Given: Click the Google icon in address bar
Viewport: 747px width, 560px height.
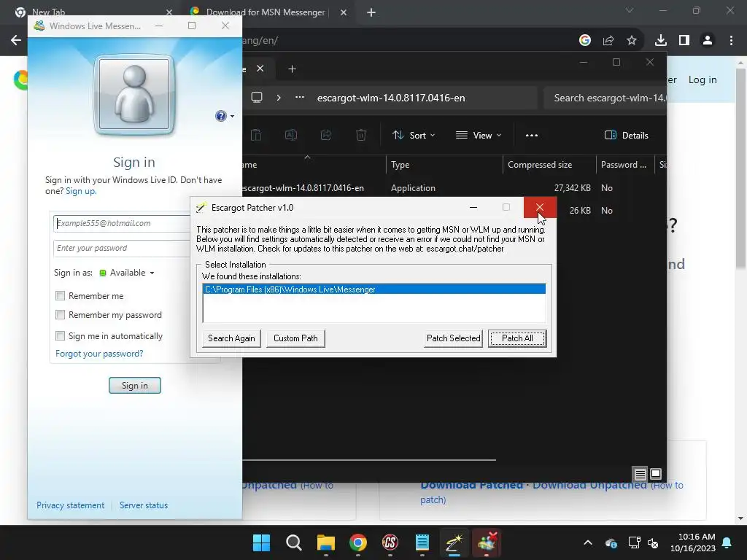Looking at the screenshot, I should click(x=585, y=41).
